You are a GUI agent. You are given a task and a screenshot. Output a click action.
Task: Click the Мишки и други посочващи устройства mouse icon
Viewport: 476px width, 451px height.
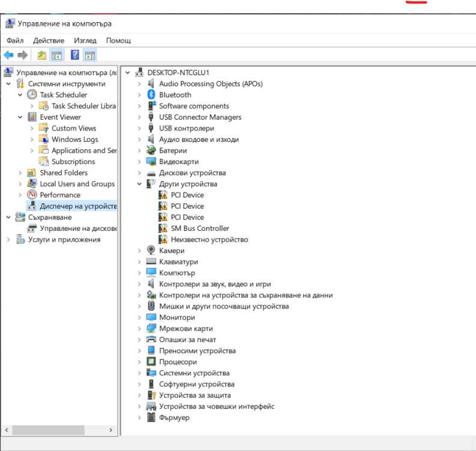click(151, 306)
